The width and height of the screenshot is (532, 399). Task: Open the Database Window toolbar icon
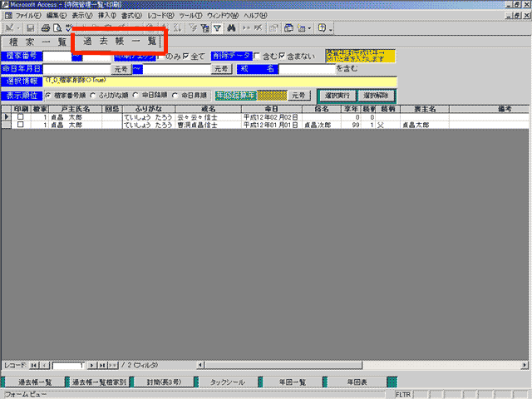click(288, 28)
